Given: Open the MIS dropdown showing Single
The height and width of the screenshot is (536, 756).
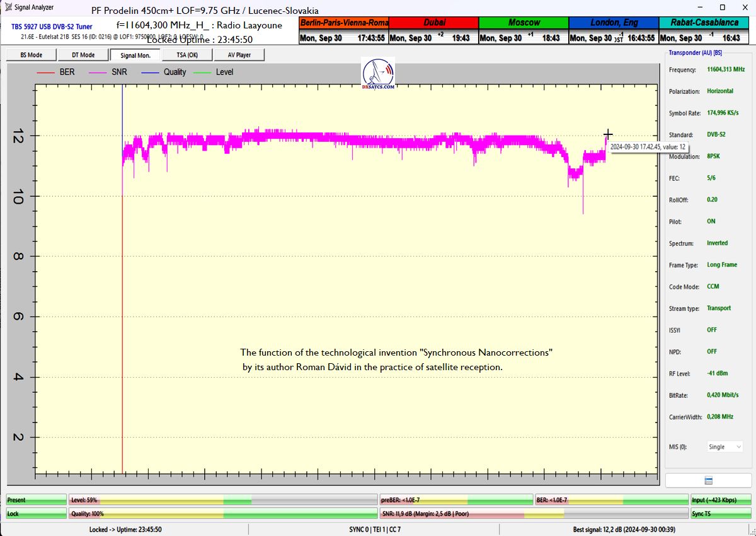Looking at the screenshot, I should point(725,446).
